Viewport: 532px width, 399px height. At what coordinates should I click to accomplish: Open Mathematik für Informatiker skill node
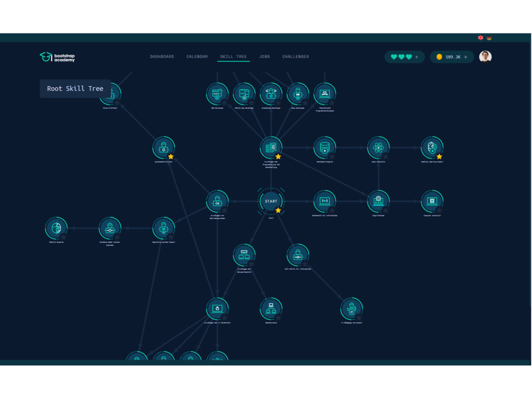(325, 201)
